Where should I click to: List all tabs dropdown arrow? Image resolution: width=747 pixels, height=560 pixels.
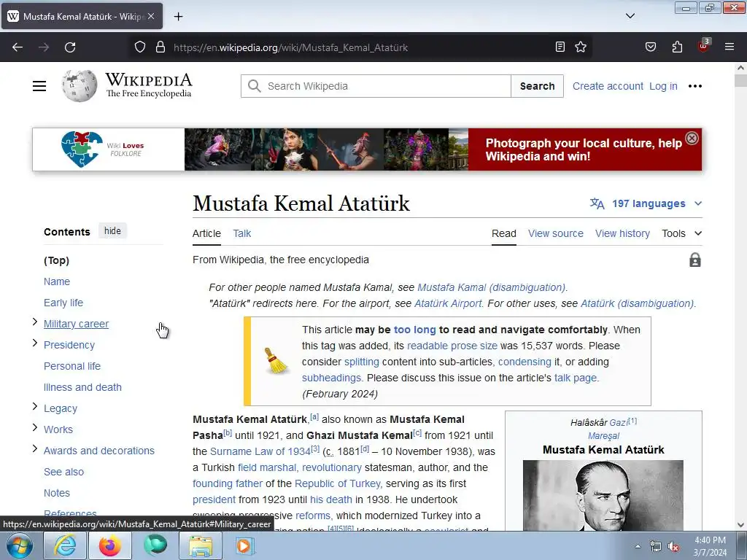(x=630, y=16)
